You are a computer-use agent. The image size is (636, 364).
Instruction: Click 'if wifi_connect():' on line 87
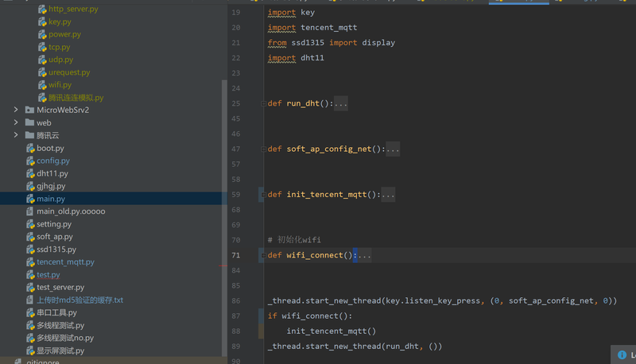click(310, 316)
